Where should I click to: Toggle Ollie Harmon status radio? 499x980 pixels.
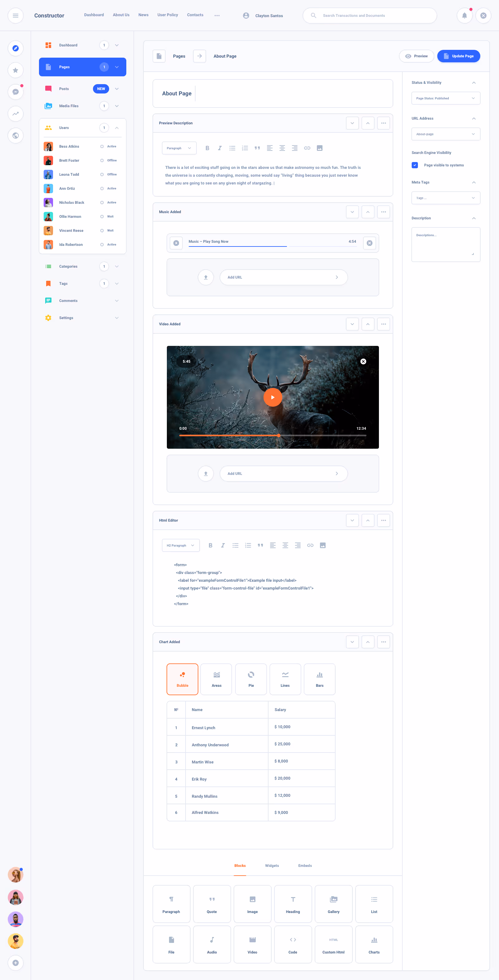(102, 217)
